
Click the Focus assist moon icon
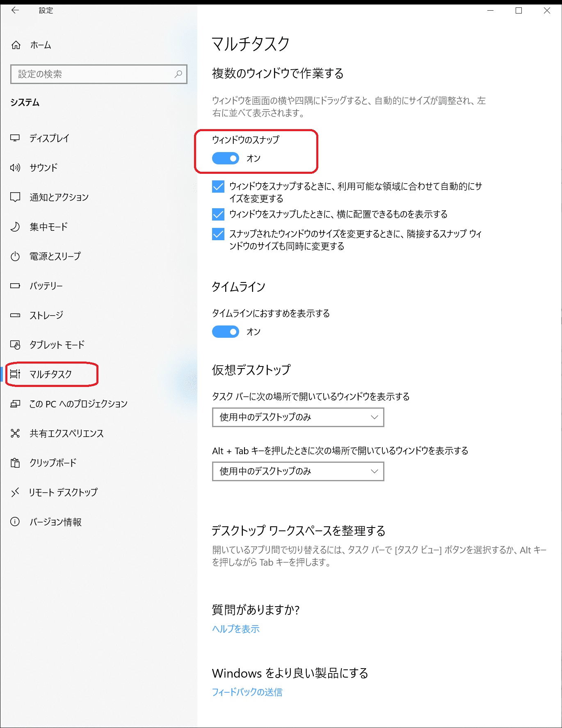pyautogui.click(x=15, y=227)
